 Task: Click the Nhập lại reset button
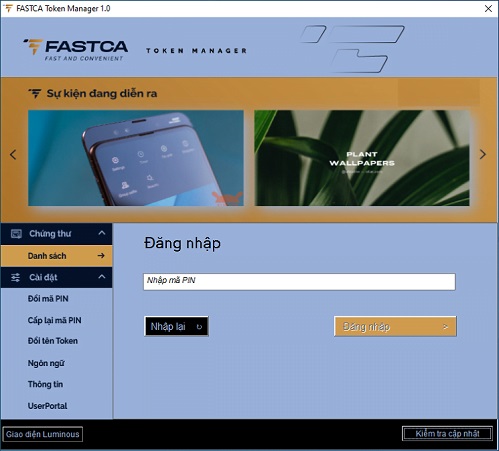click(176, 326)
